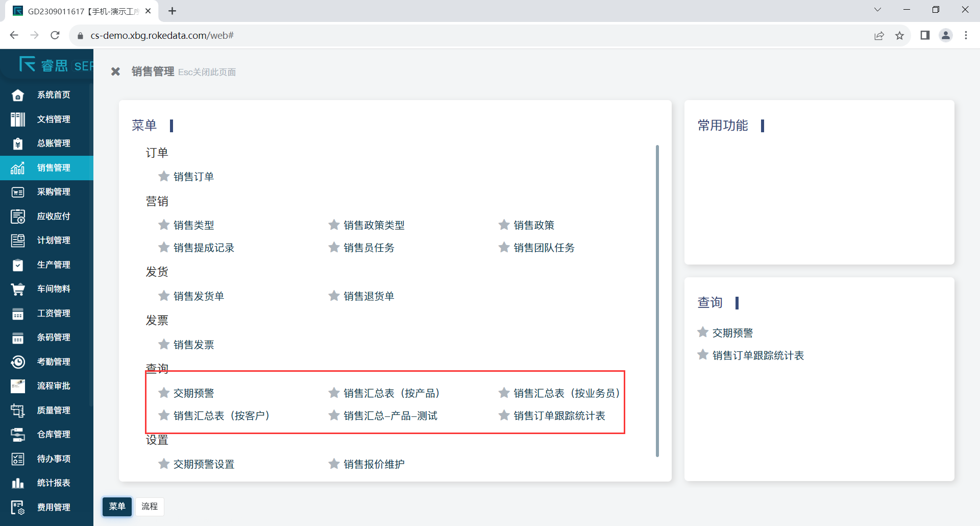Open 仓库管理 using its sidebar icon

tap(18, 435)
